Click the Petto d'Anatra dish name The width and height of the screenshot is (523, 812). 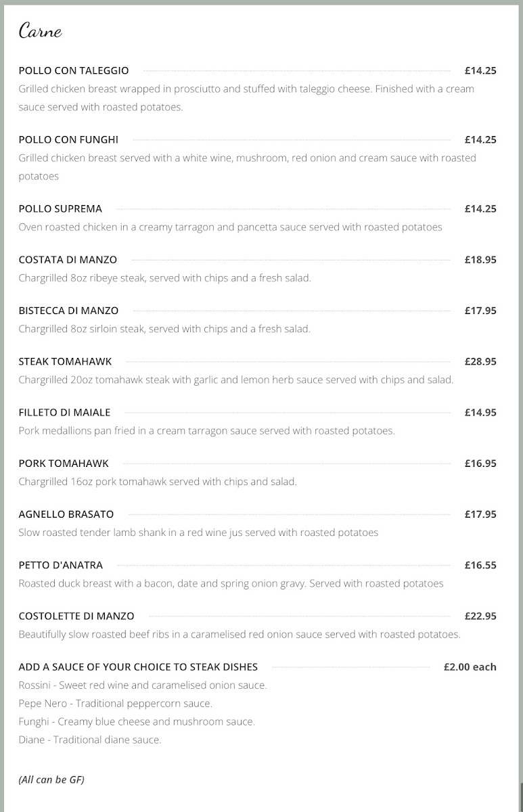pos(61,565)
